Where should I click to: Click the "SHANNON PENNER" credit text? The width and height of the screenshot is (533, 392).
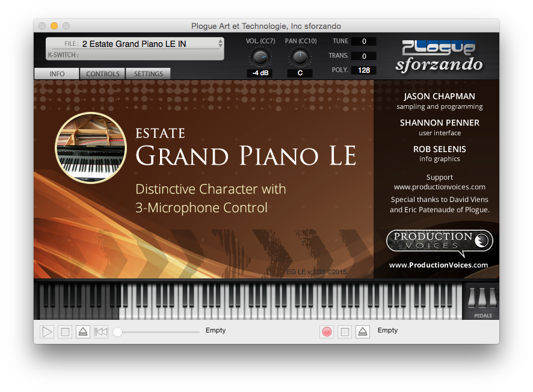pyautogui.click(x=440, y=123)
